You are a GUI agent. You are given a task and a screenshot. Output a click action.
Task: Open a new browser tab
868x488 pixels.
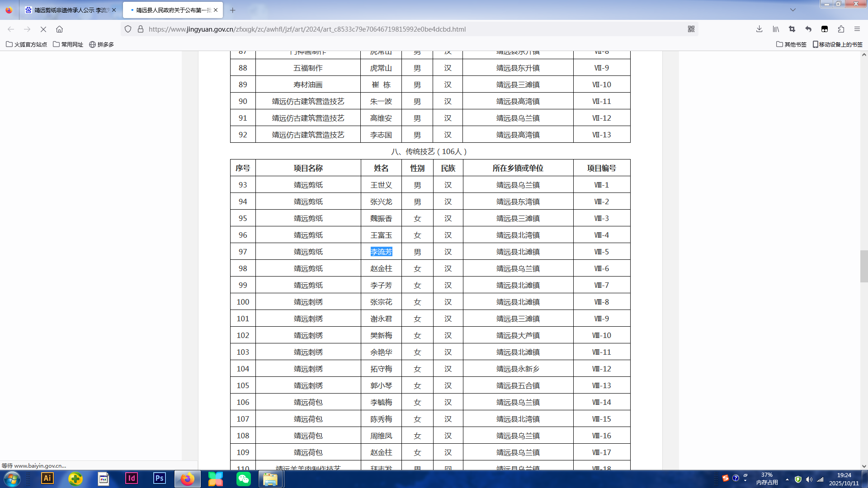(232, 10)
